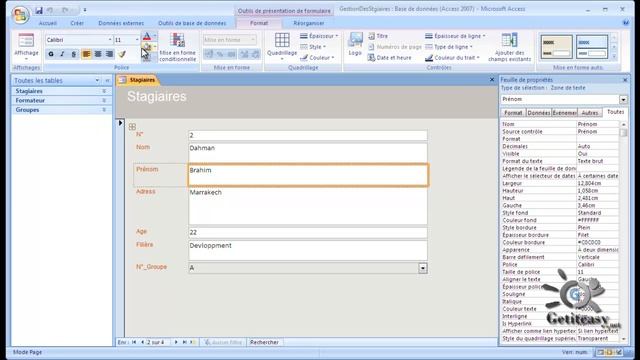
Task: Insert Date et heure
Action: pos(389,58)
